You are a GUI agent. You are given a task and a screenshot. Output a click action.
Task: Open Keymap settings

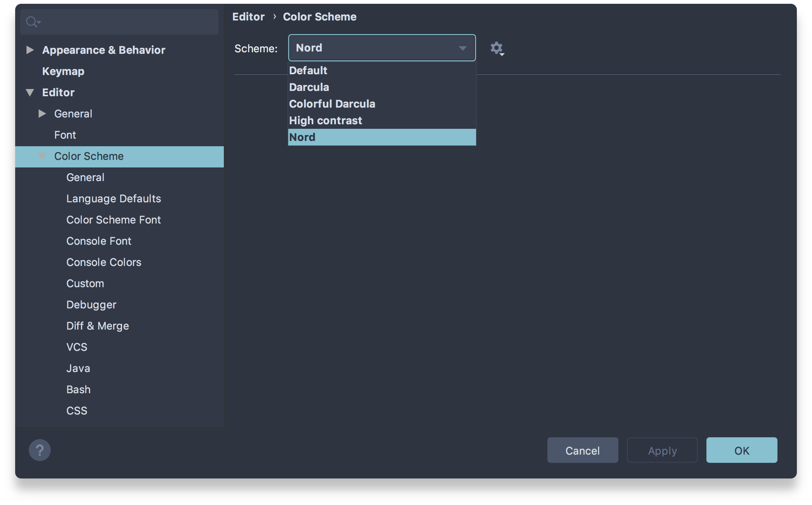click(63, 71)
